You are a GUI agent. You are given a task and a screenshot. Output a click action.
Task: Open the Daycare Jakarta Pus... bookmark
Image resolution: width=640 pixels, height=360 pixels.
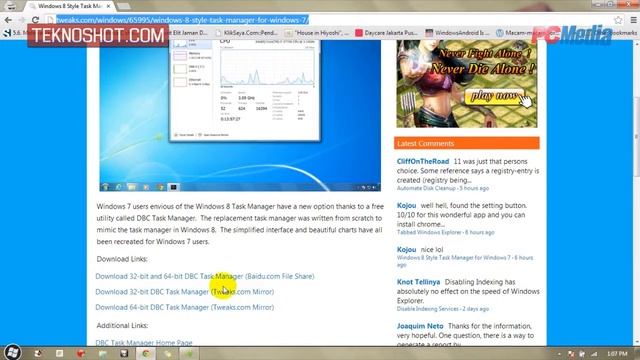click(x=387, y=33)
